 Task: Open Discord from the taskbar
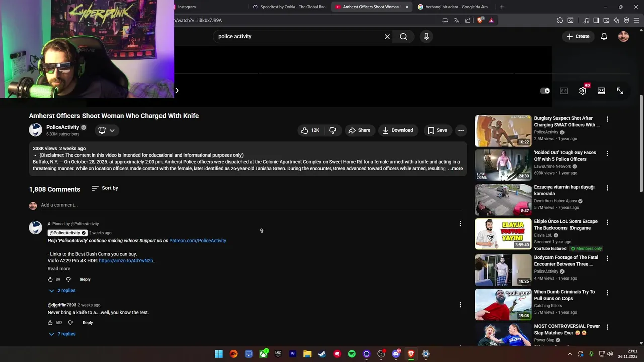click(x=396, y=354)
